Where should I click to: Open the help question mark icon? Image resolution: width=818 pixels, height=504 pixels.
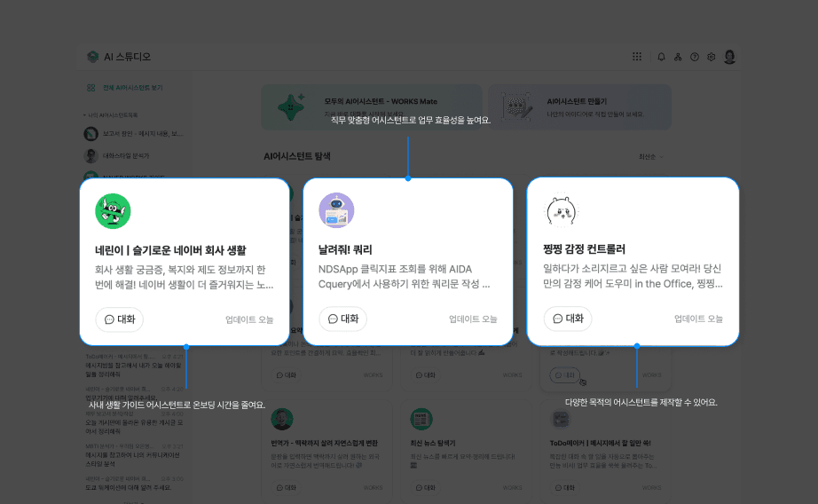click(695, 57)
